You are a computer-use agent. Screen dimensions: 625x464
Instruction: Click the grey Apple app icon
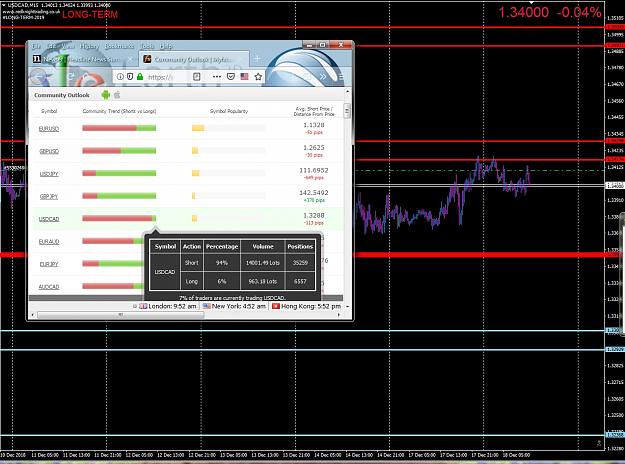click(x=117, y=95)
